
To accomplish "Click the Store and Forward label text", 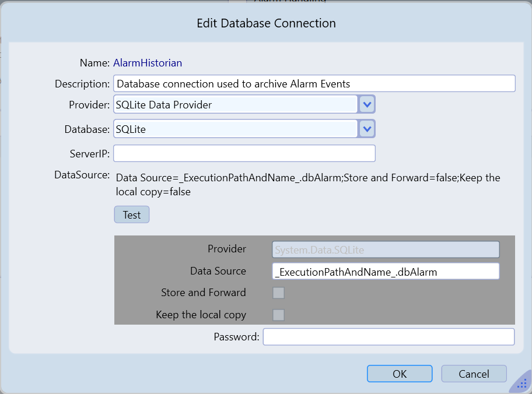I will [x=204, y=293].
